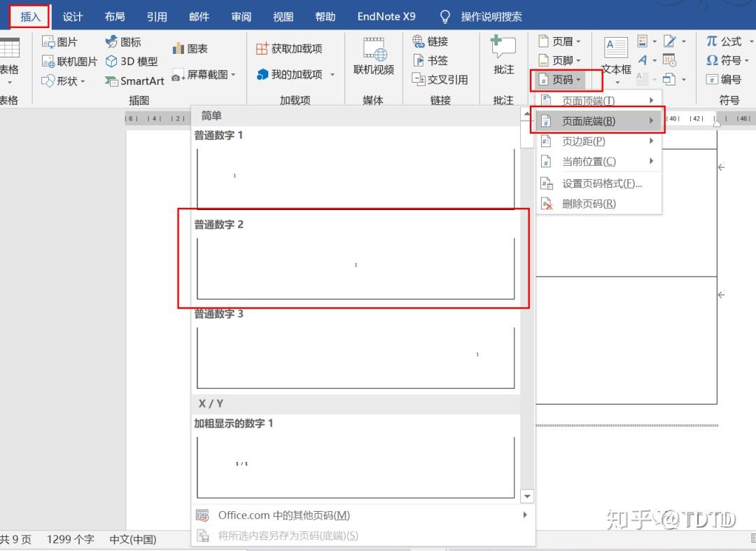This screenshot has height=551, width=756.
Task: Open the 屏幕截图 dropdown
Action: click(204, 75)
